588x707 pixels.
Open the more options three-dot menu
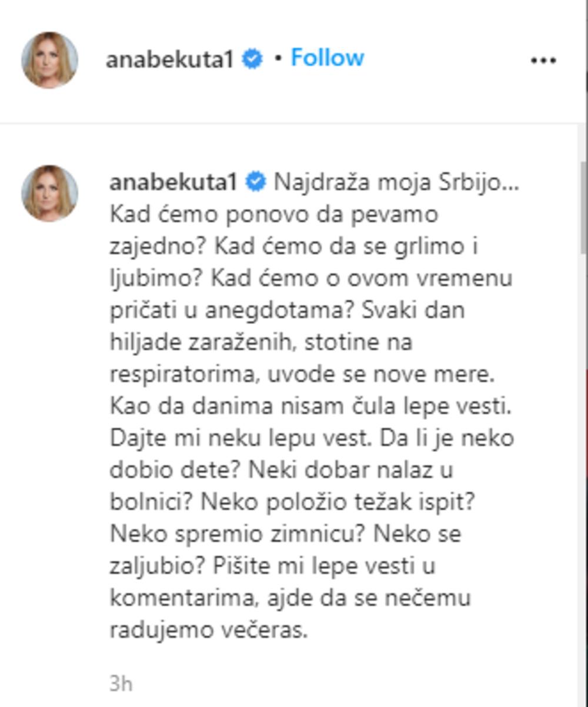[x=543, y=61]
